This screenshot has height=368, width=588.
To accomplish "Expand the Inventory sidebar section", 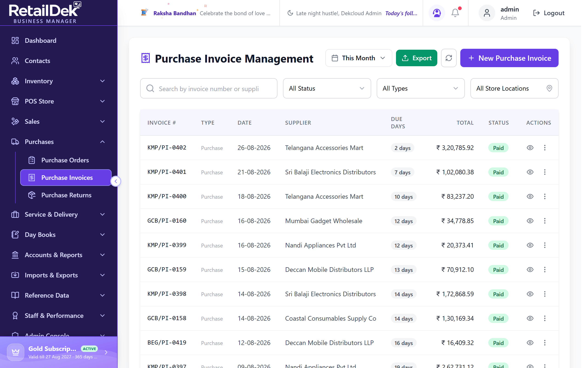I will 59,81.
